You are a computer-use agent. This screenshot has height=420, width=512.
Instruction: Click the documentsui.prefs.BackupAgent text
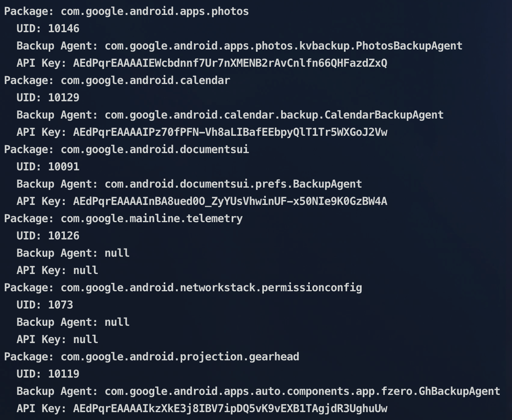pos(233,184)
